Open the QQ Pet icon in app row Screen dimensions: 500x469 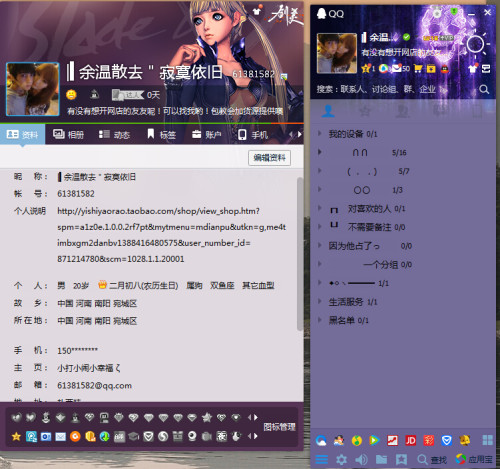click(x=465, y=441)
